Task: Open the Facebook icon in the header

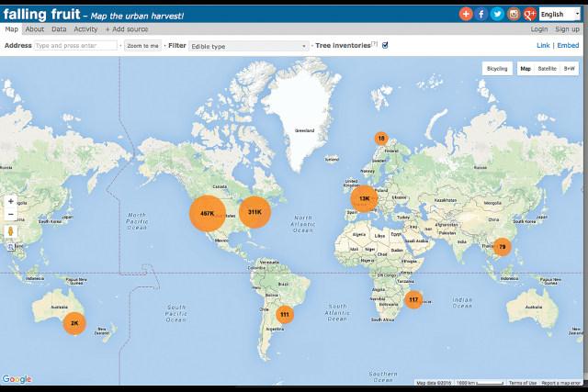Action: point(481,15)
